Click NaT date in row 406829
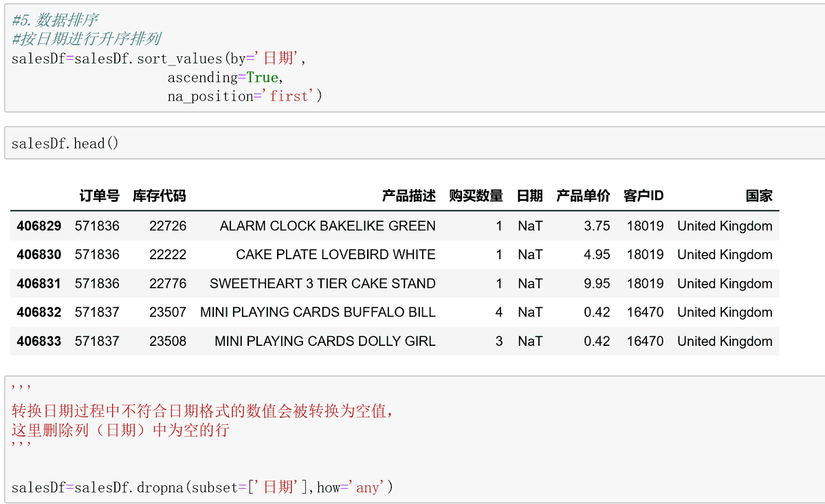Viewport: 825px width, 504px height. click(x=530, y=226)
